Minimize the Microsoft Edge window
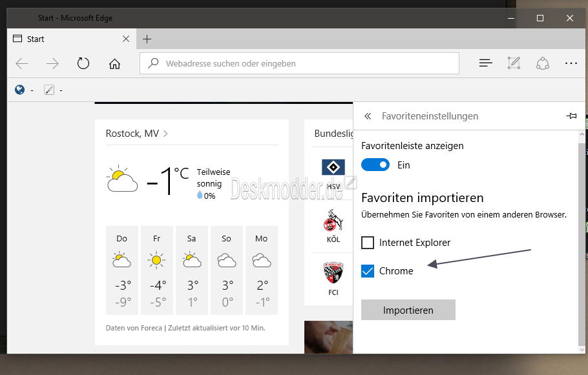588x375 pixels. 510,18
